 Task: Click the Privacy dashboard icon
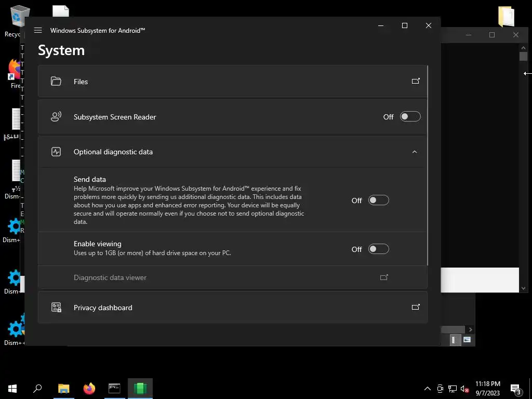(x=56, y=308)
